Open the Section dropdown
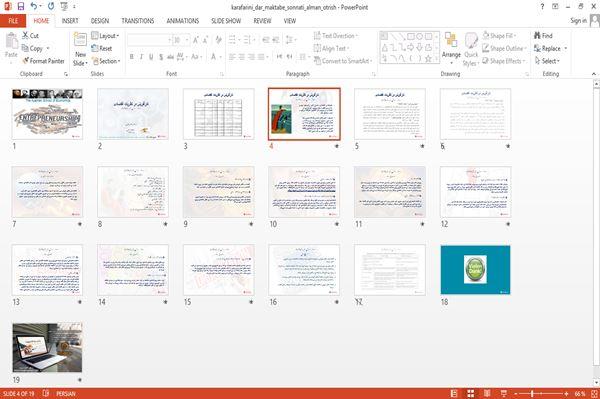 (x=106, y=61)
